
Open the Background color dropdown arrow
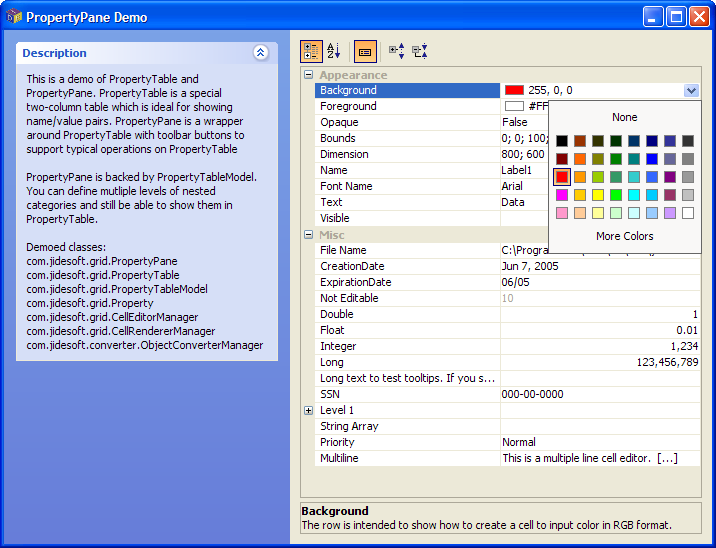point(691,90)
